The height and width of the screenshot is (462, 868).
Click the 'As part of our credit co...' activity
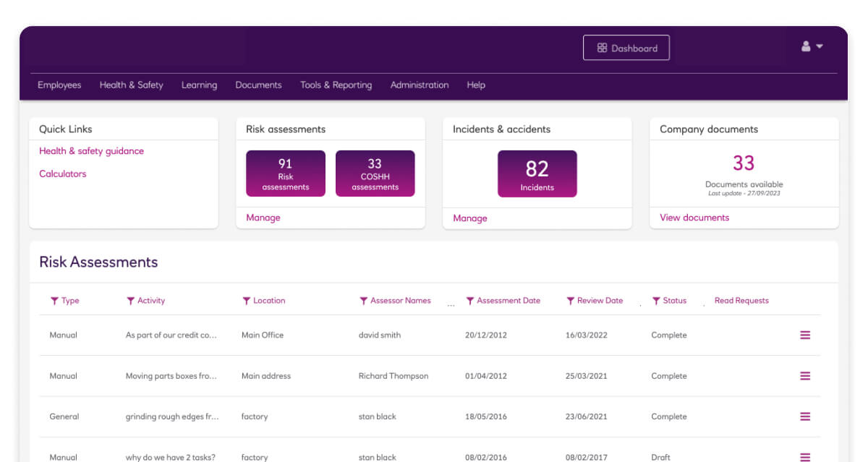(171, 335)
